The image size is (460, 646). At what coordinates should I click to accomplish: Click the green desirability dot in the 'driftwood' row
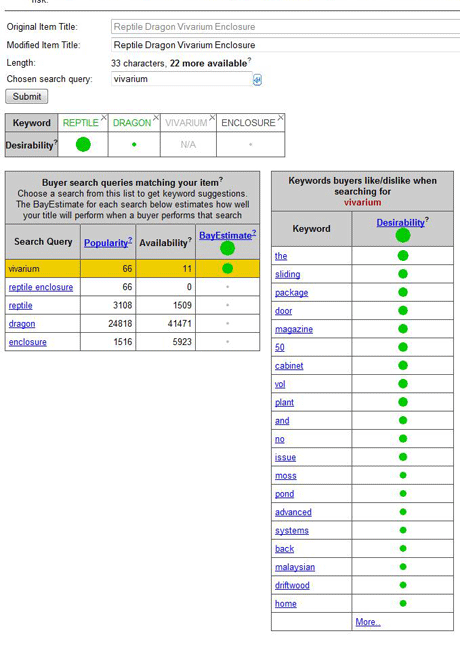[x=403, y=585]
